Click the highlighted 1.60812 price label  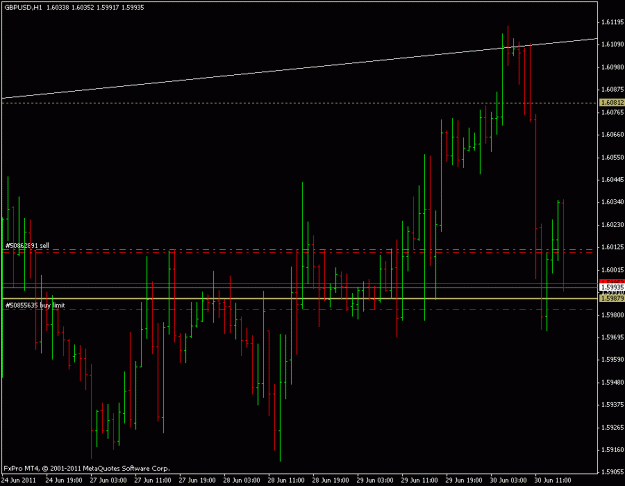click(612, 103)
